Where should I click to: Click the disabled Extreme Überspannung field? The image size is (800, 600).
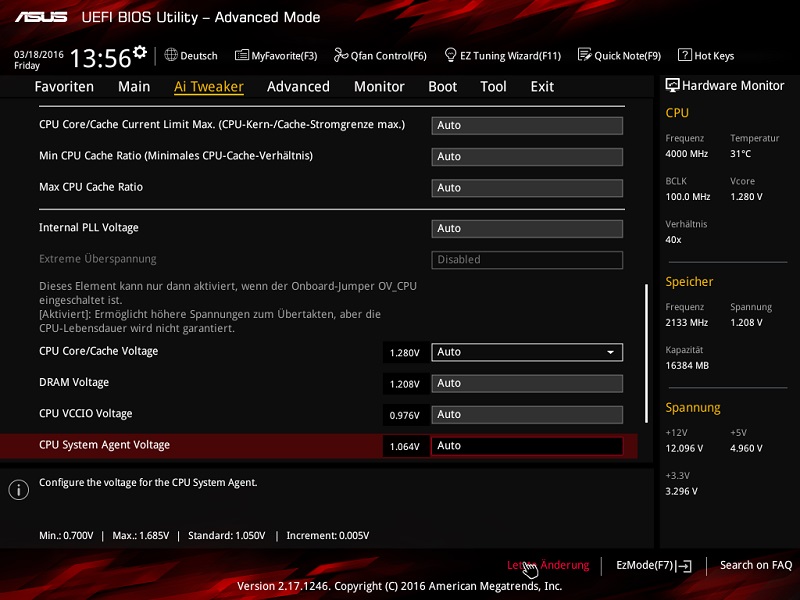click(527, 260)
